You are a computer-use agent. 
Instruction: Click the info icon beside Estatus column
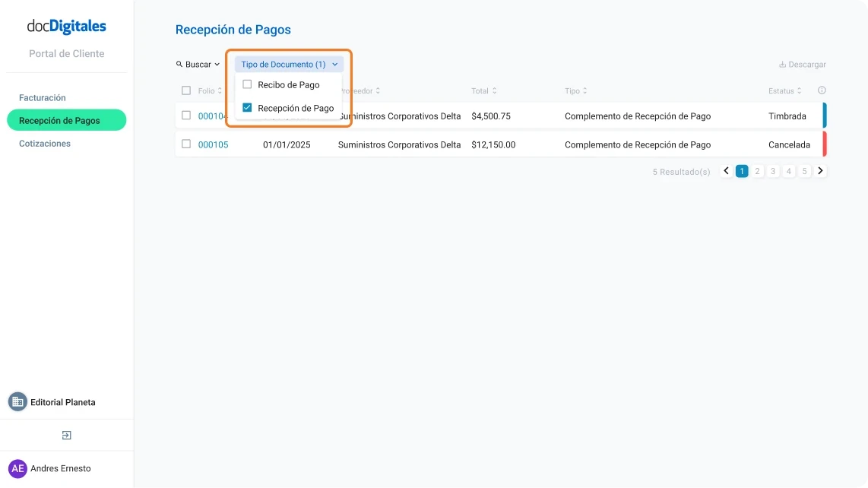(822, 90)
